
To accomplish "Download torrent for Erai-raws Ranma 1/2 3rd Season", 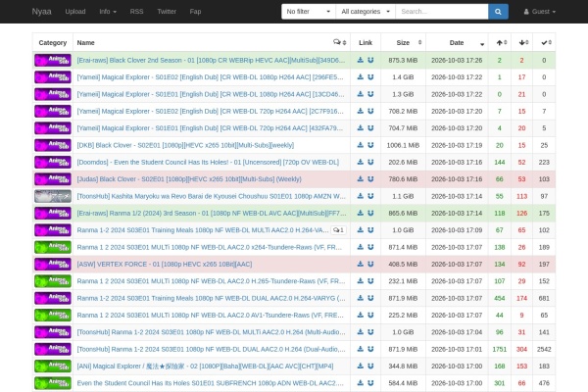I will [x=361, y=213].
